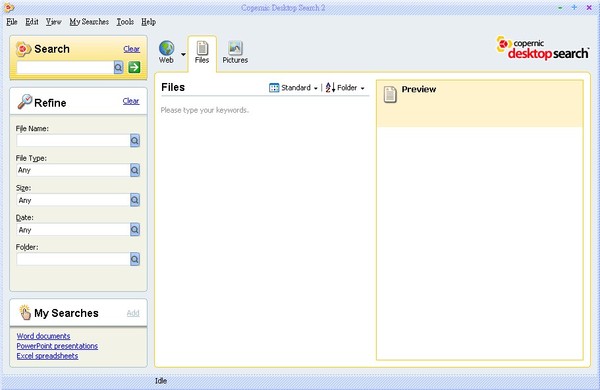Click the magnifier beside the main search box
This screenshot has height=390, width=600.
(x=119, y=67)
